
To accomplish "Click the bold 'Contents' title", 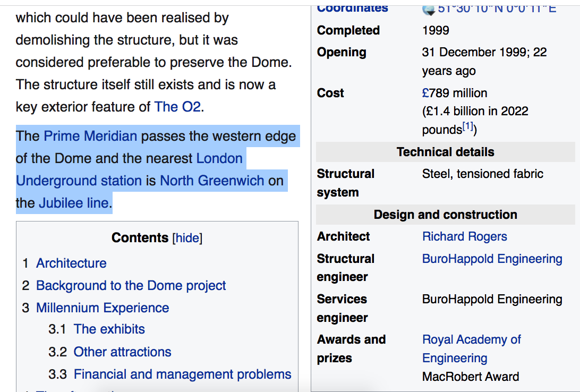I will 140,237.
